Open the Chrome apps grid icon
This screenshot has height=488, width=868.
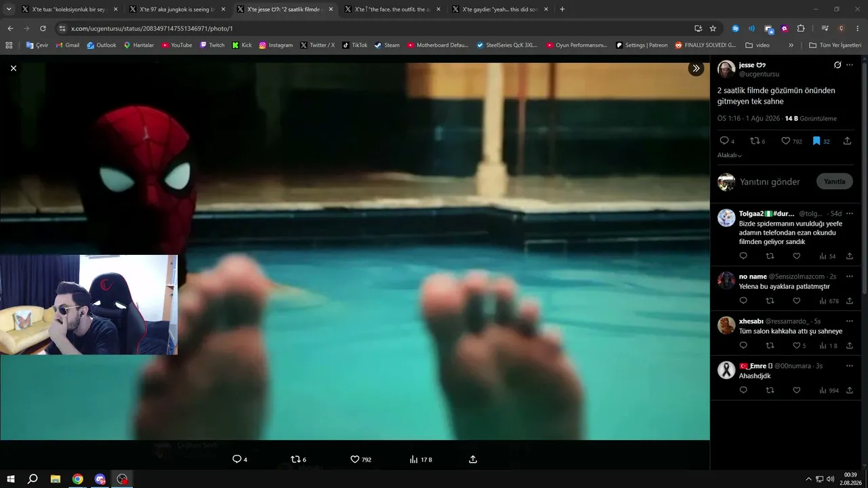9,45
